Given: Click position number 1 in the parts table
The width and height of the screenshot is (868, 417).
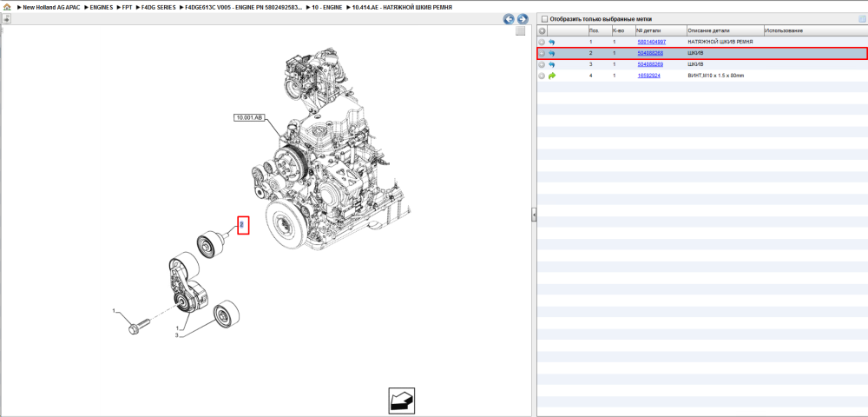Looking at the screenshot, I should 590,42.
